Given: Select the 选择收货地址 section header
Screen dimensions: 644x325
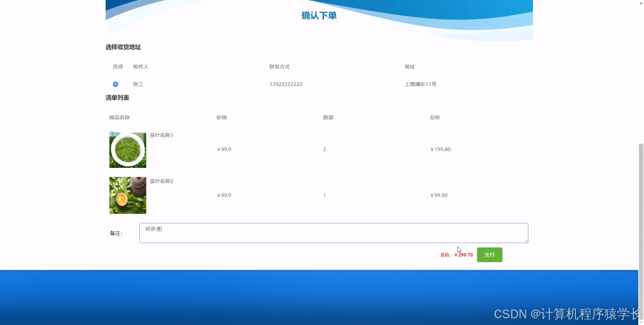Looking at the screenshot, I should point(123,47).
